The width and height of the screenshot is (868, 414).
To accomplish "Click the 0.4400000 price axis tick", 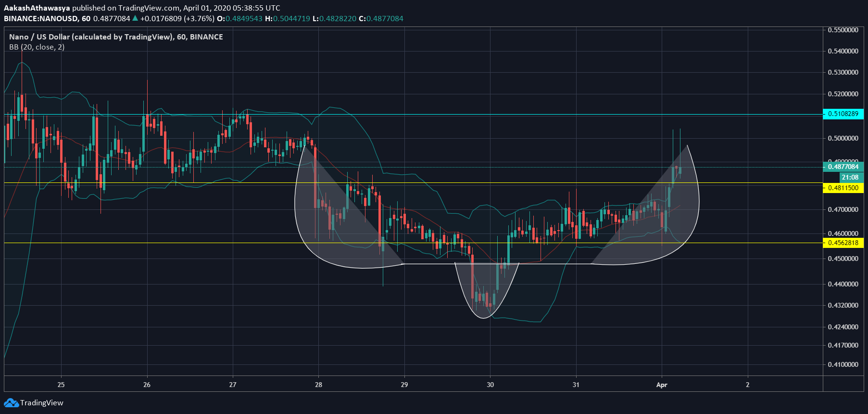I will (x=843, y=284).
